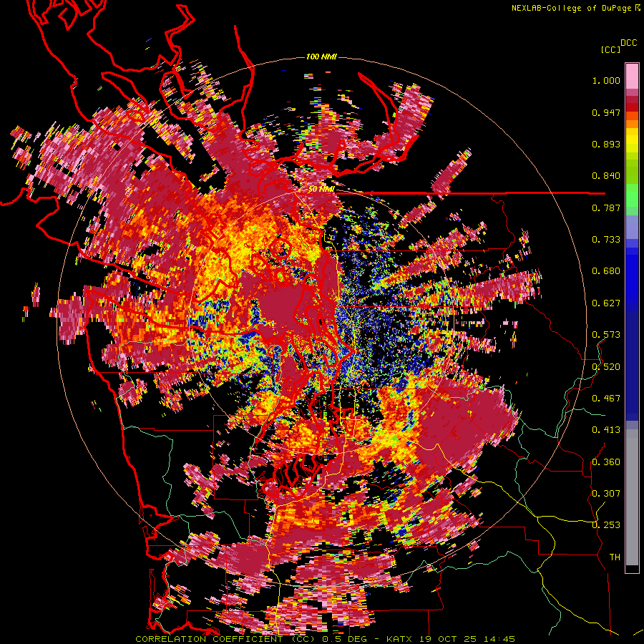Click the gray color band in the legend

632,497
